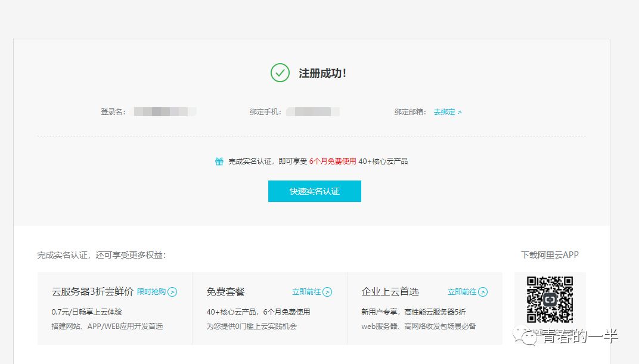Click 新用户专享，高性能云服务器5折 text
Viewport: 639px width, 364px height.
(x=414, y=312)
